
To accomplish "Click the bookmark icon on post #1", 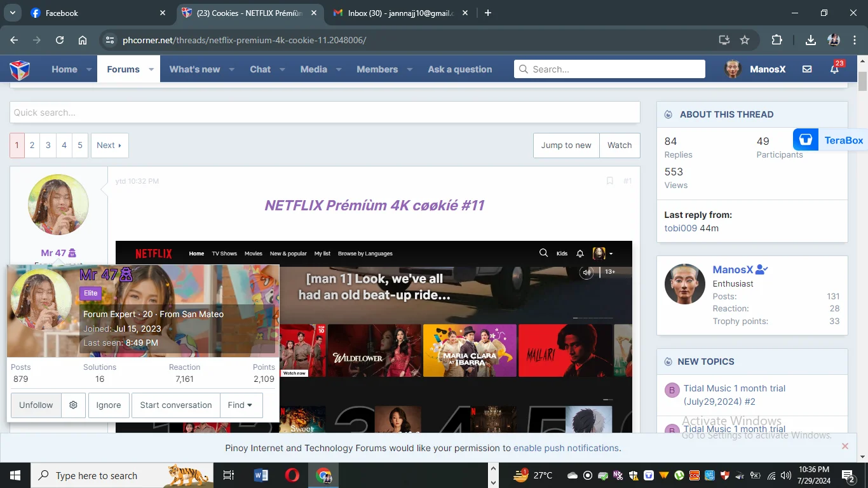I will (610, 181).
